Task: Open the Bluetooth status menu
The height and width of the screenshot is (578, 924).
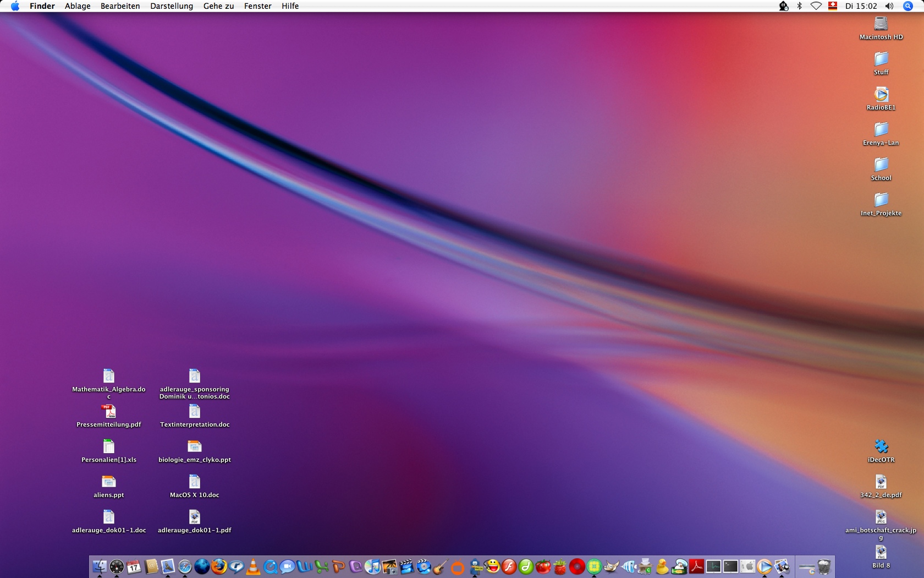Action: 800,6
